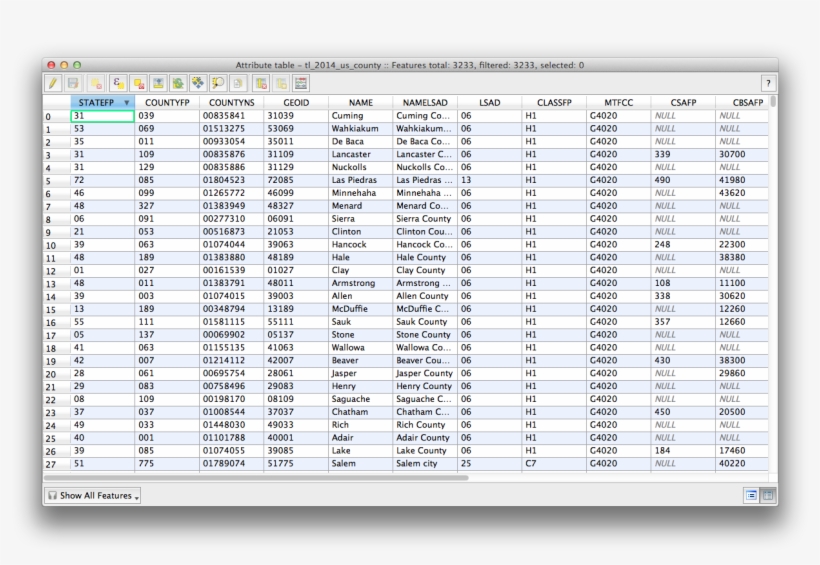The height and width of the screenshot is (565, 820).
Task: Open help with the question mark button
Action: (x=768, y=84)
